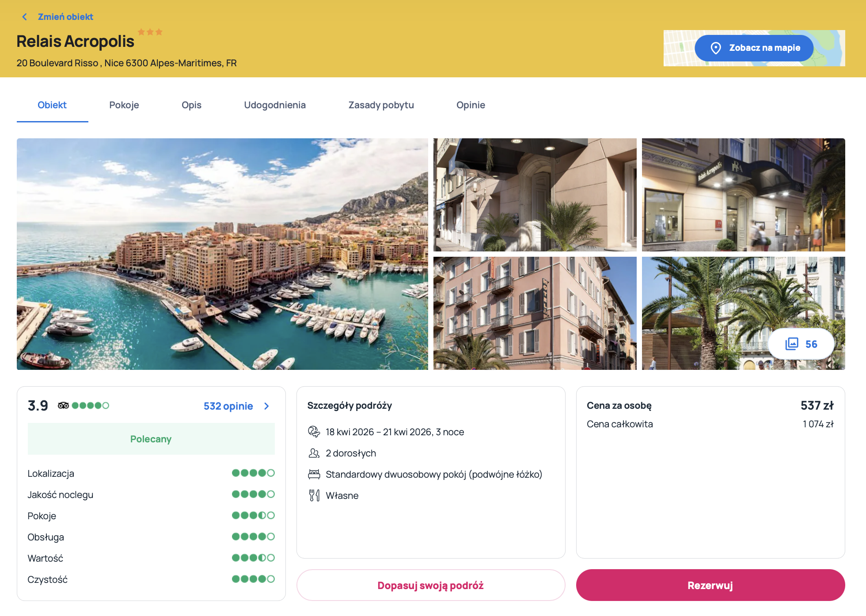866x616 pixels.
Task: Click the bed icon beside room type
Action: click(x=314, y=474)
